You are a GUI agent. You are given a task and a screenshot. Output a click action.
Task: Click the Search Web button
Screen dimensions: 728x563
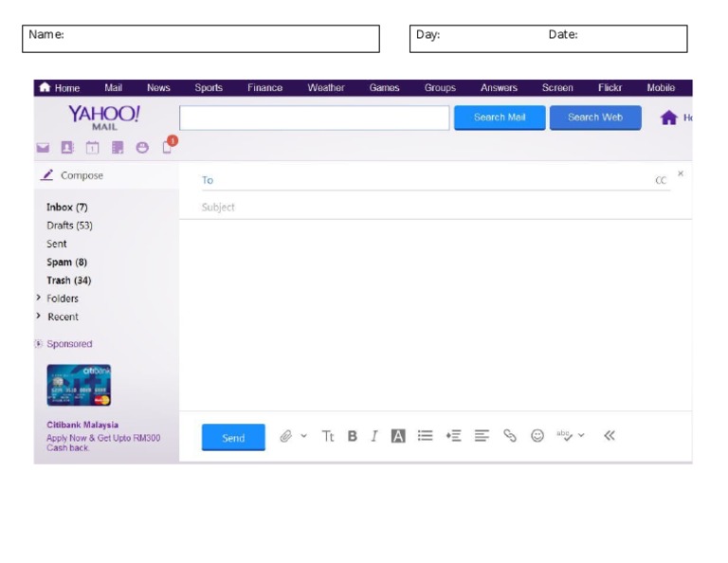595,118
